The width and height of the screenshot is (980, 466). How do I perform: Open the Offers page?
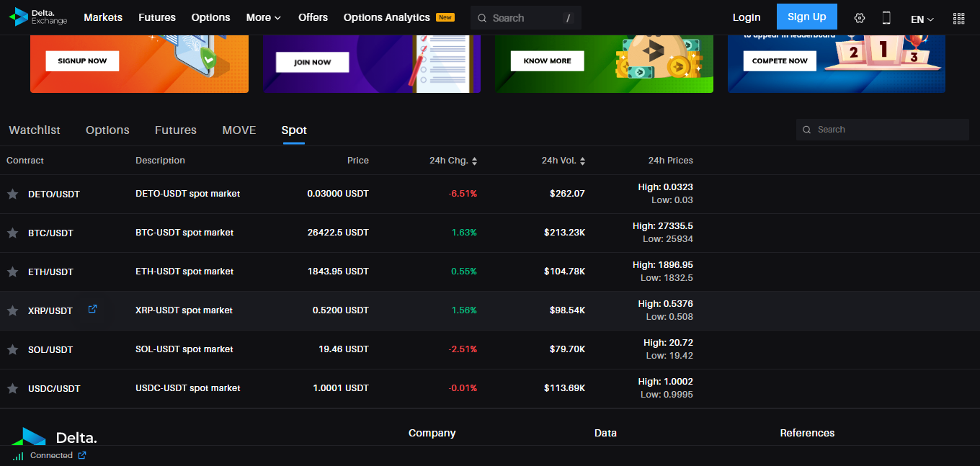click(313, 17)
